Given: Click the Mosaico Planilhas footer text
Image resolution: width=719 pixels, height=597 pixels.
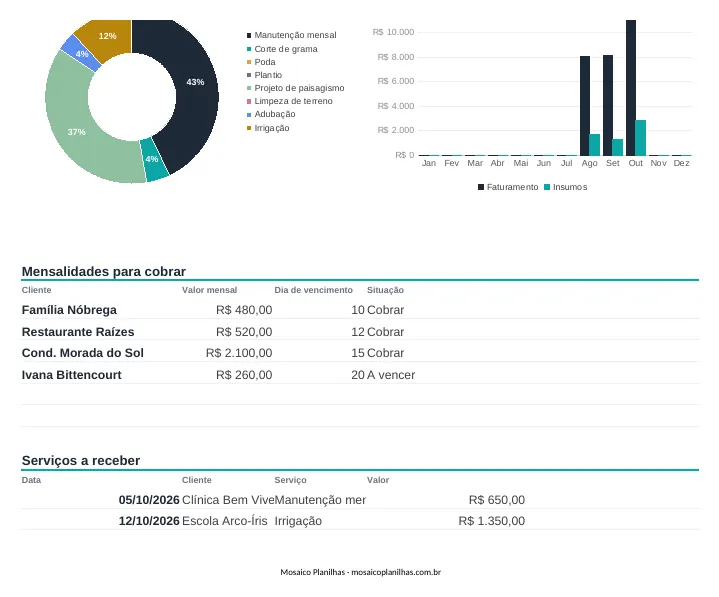Looking at the screenshot, I should click(x=360, y=572).
